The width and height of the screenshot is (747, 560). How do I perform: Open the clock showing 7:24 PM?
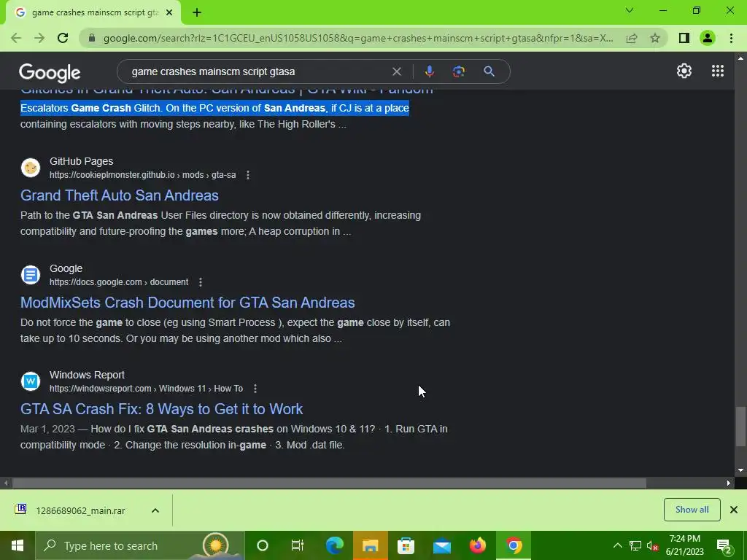(684, 545)
